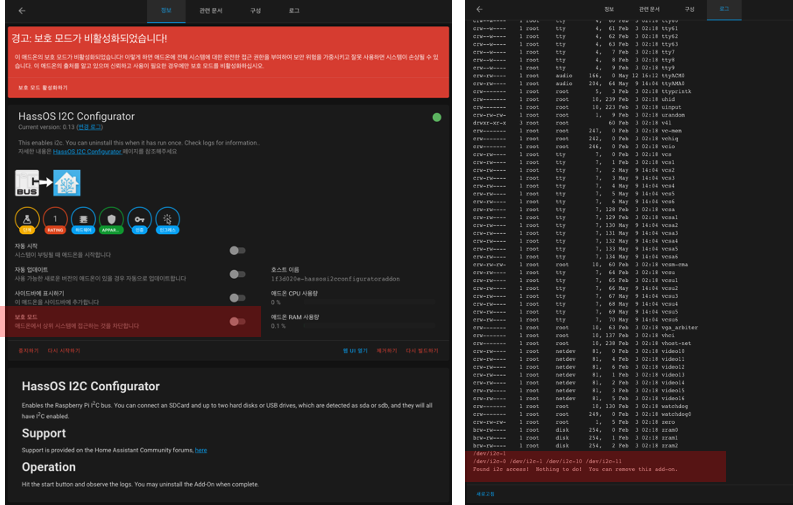Click the tty63 log line

point(576,44)
